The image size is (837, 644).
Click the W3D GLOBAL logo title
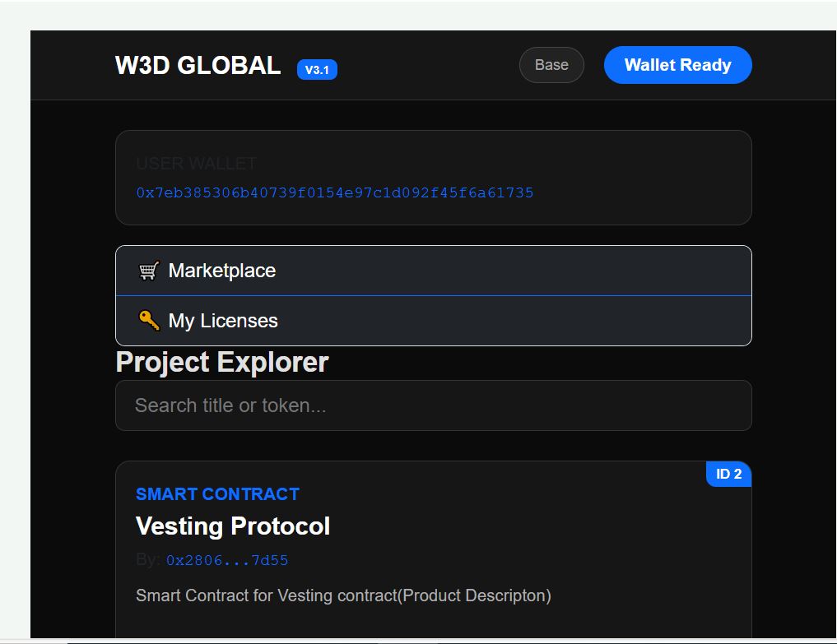click(198, 66)
